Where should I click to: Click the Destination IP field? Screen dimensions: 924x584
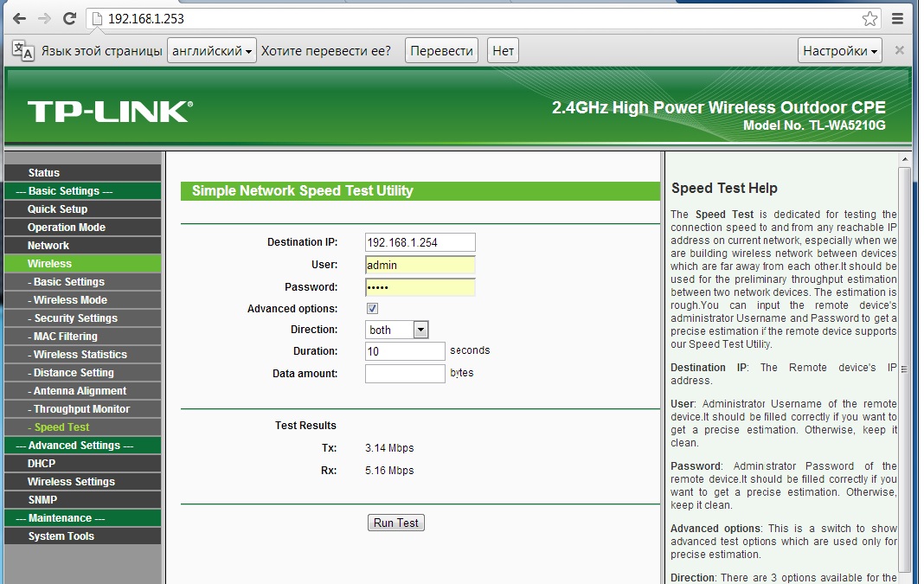click(x=420, y=242)
